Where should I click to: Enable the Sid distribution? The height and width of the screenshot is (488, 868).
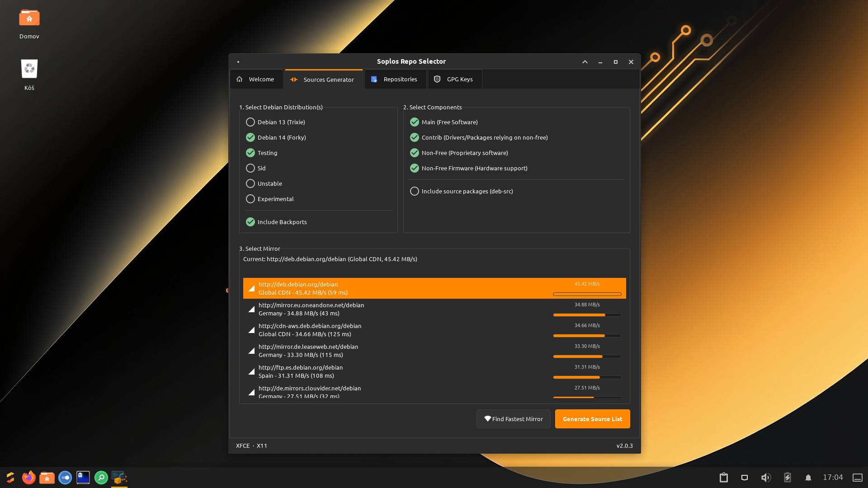(256, 168)
